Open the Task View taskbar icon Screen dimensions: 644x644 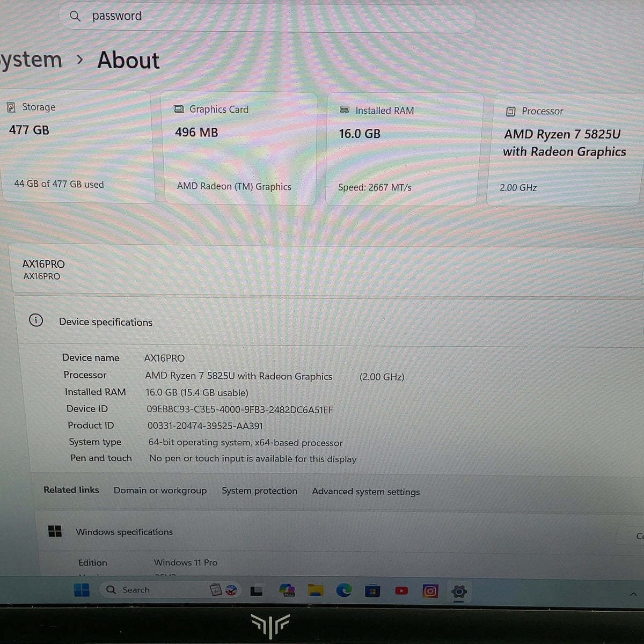(257, 591)
